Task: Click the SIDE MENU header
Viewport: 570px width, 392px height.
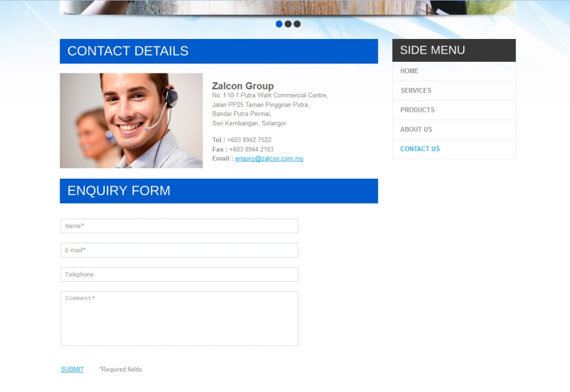Action: [454, 50]
